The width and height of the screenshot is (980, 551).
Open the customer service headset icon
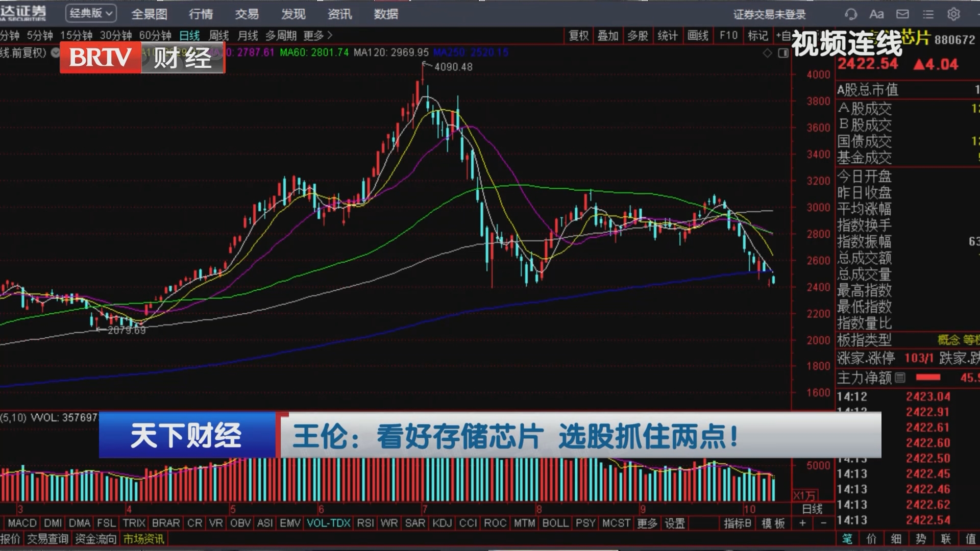tap(850, 14)
